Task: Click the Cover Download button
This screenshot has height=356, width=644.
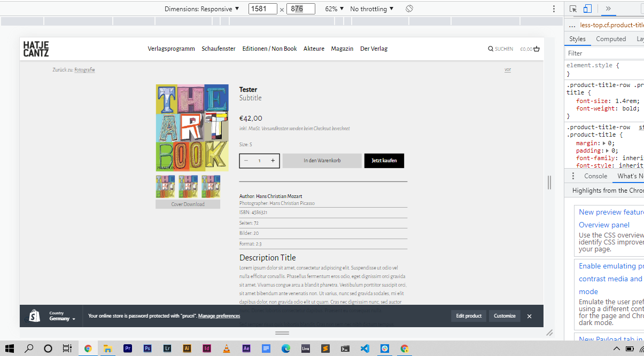Action: click(x=188, y=204)
